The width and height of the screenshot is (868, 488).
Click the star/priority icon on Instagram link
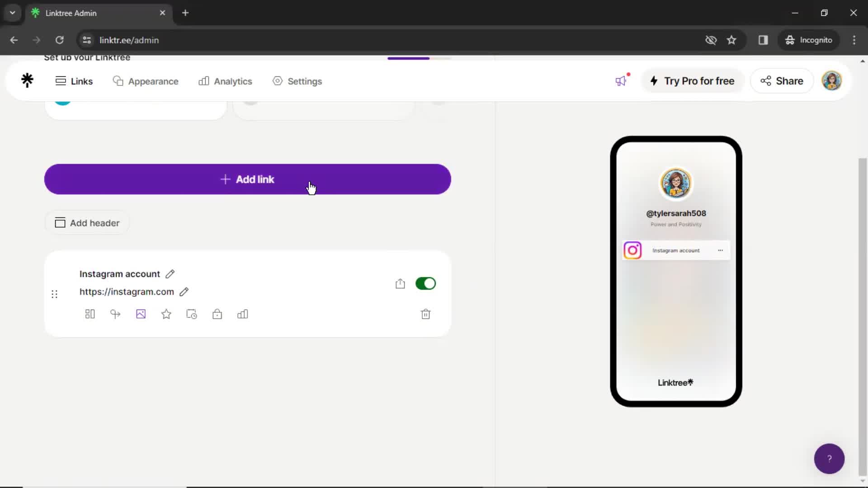click(166, 314)
